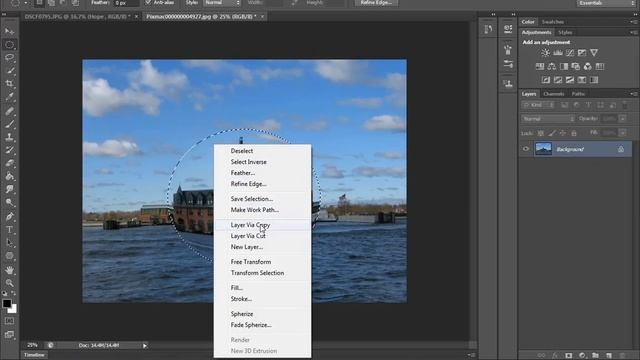The width and height of the screenshot is (640, 360).
Task: Click the foreground color swatch
Action: [x=7, y=303]
